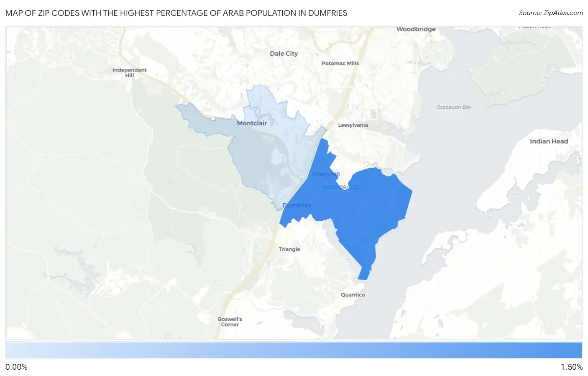Click the Indian Head map label
Image resolution: width=588 pixels, height=376 pixels.
(x=549, y=141)
